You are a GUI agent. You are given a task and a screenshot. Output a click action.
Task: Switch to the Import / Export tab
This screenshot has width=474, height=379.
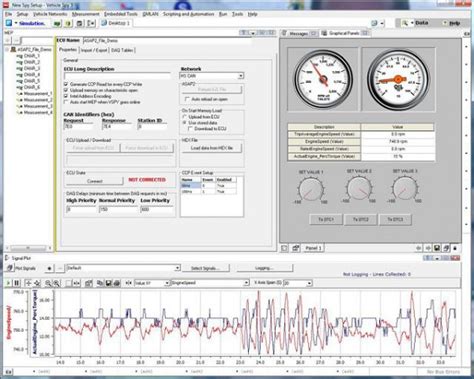94,50
